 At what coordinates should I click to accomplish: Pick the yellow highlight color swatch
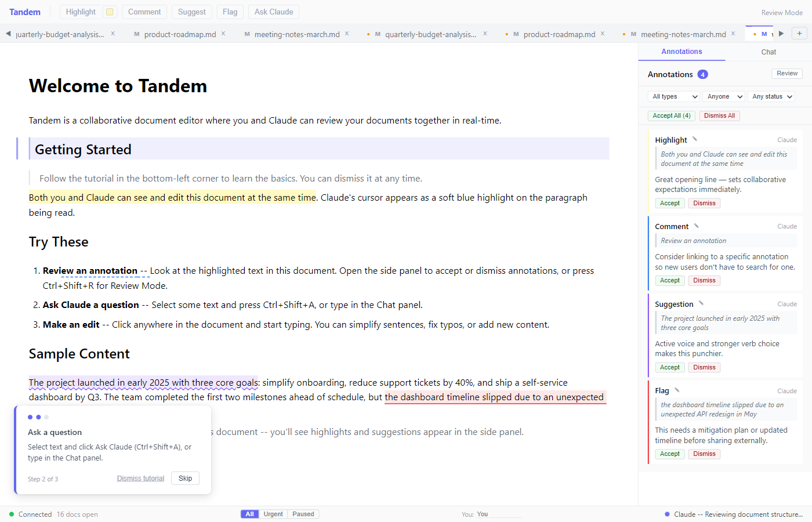click(x=110, y=12)
